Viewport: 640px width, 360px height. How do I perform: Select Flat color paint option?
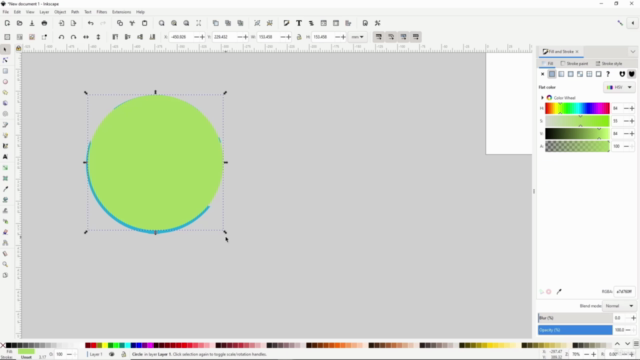coord(552,74)
